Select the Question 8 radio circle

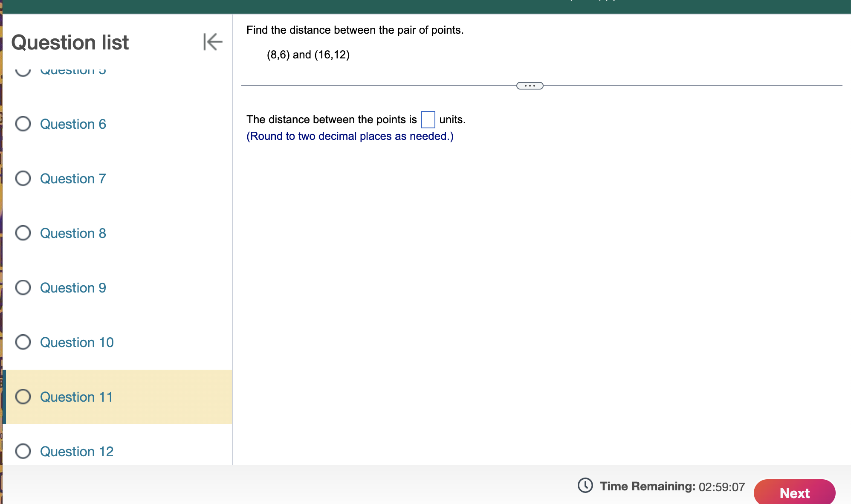tap(23, 233)
